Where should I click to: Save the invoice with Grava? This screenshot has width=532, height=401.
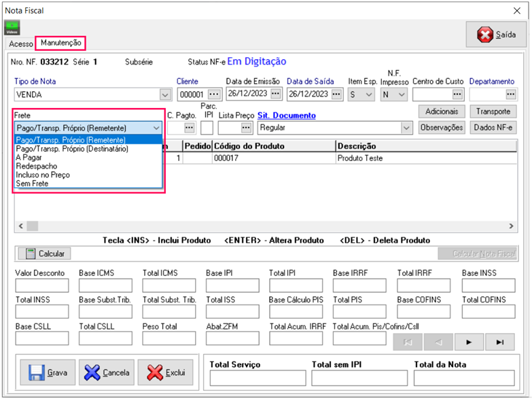point(46,372)
